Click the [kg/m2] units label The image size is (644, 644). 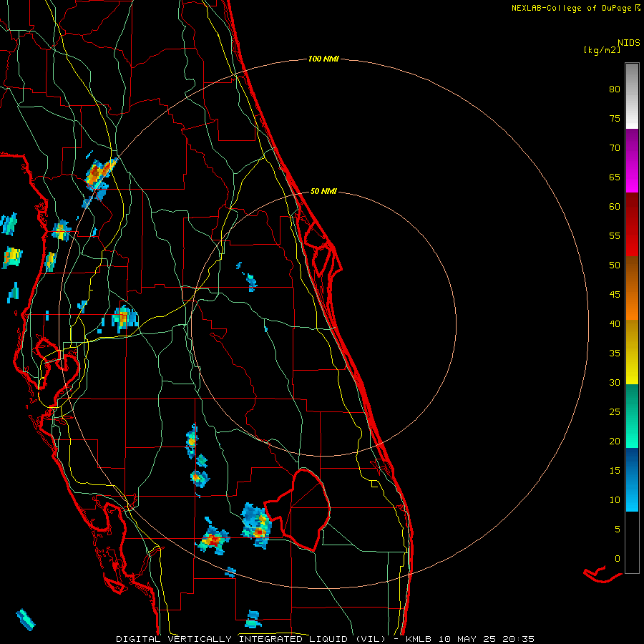[x=602, y=50]
